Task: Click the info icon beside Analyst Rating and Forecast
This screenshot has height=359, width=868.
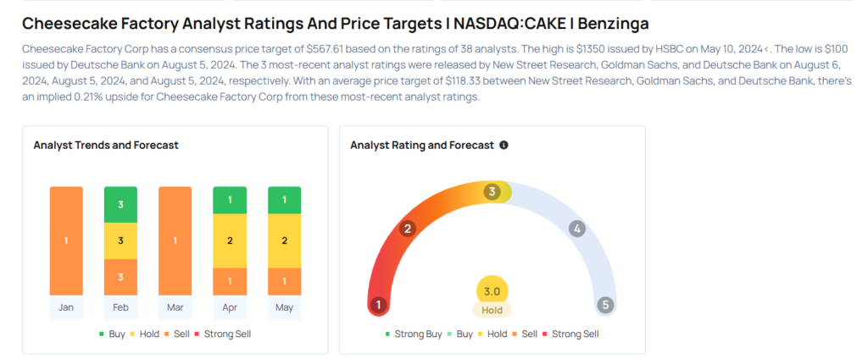Action: [x=504, y=146]
